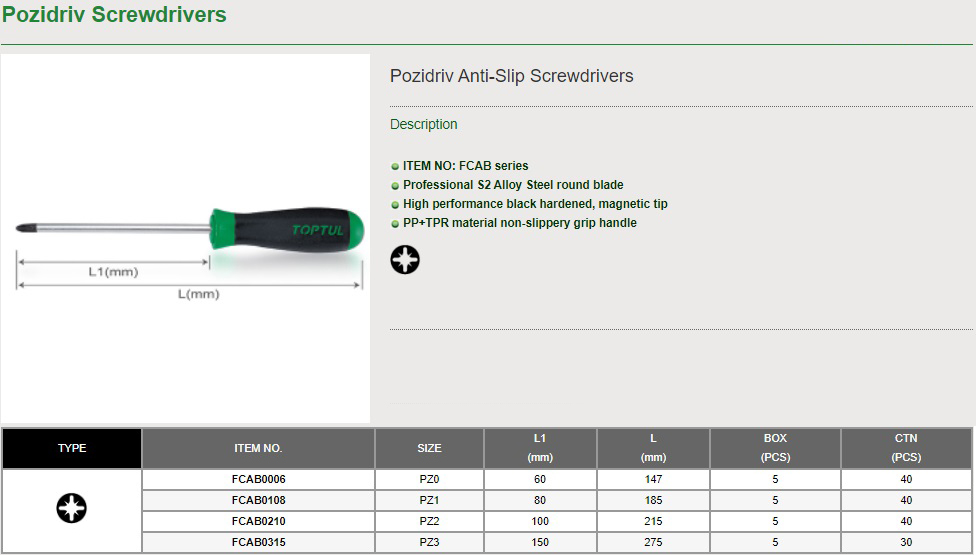Open the screwdriver product image
976x555 pixels.
point(185,238)
